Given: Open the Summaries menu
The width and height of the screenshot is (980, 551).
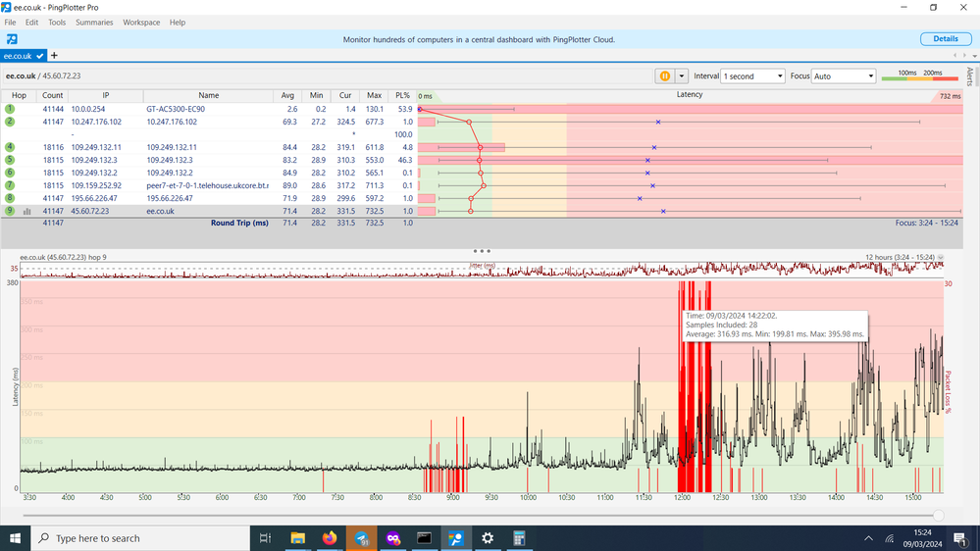Looking at the screenshot, I should pyautogui.click(x=94, y=23).
